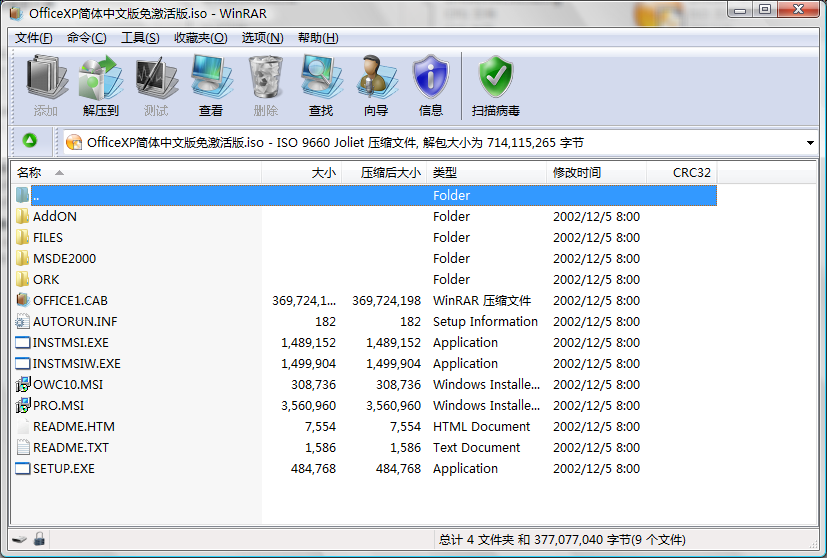This screenshot has height=558, width=827.
Task: Click packed size 369,724,198 value
Action: click(x=387, y=301)
